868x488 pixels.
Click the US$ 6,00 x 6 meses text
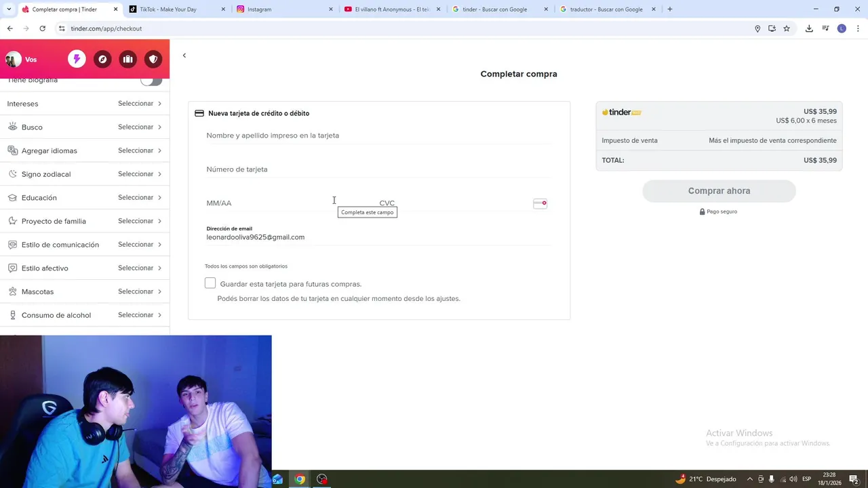tap(806, 121)
